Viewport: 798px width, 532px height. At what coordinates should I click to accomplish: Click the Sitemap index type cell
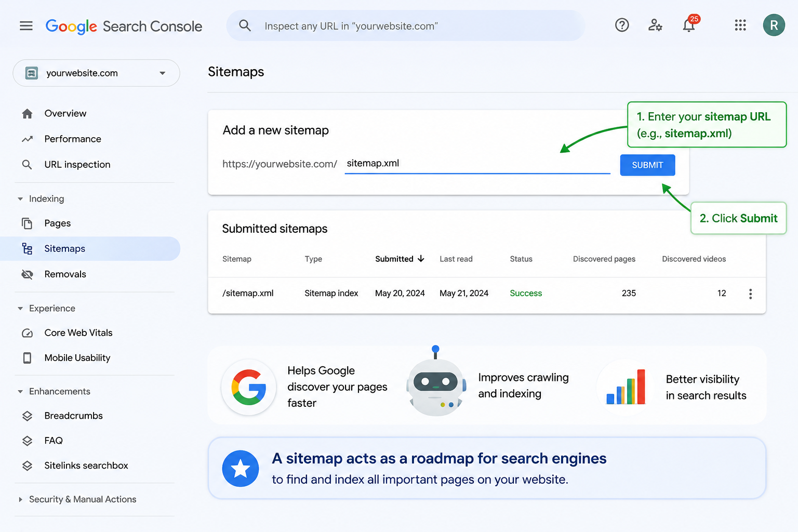(331, 294)
